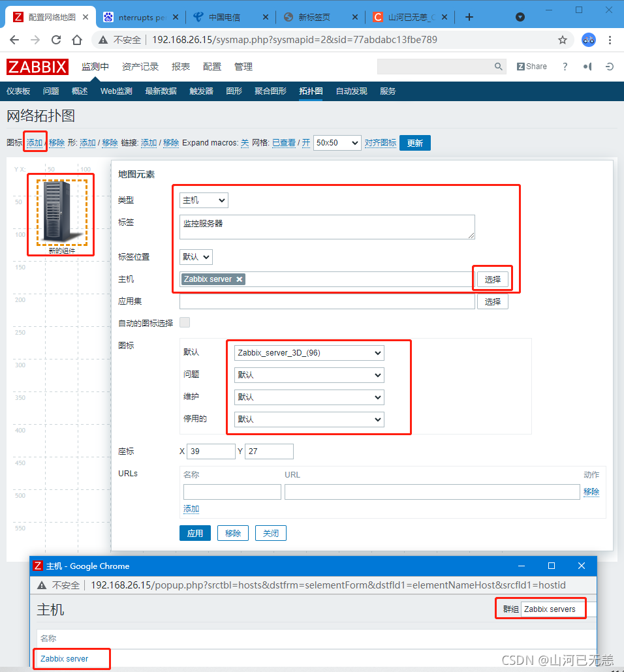Open the 问题 icon dropdown
The height and width of the screenshot is (672, 624).
[x=309, y=375]
